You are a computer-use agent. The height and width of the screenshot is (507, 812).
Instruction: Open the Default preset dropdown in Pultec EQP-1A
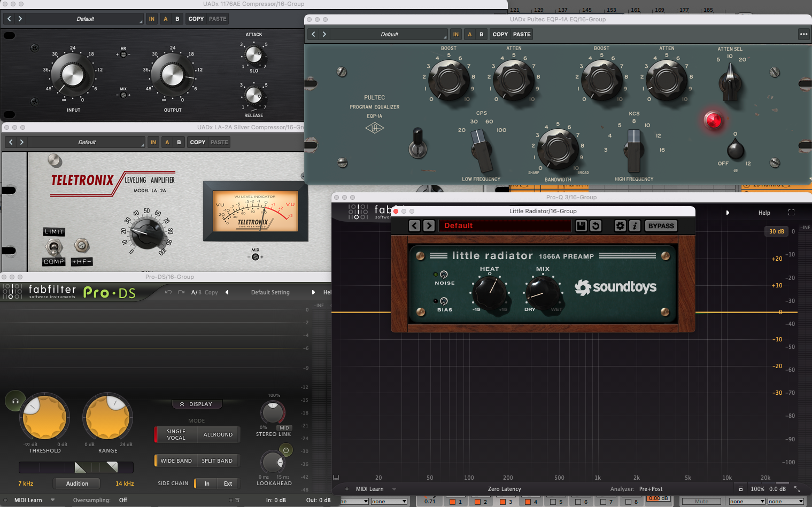(x=389, y=34)
